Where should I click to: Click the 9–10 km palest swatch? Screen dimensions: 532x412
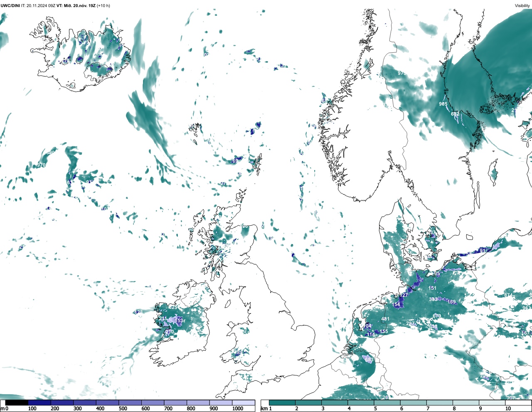[x=493, y=402]
